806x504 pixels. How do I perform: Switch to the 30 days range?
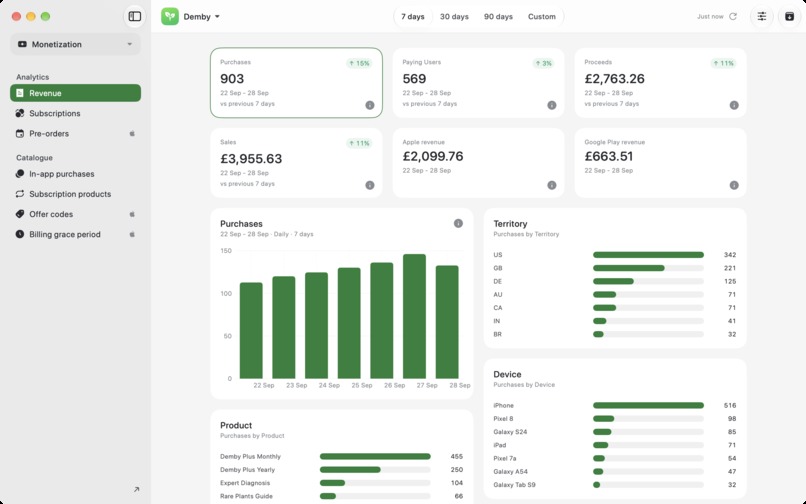[x=454, y=16]
